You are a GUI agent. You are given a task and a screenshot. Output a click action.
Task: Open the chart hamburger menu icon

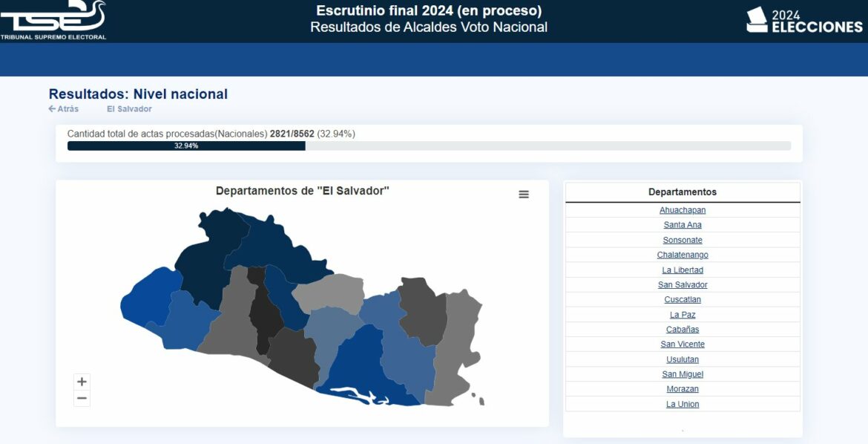coord(524,195)
